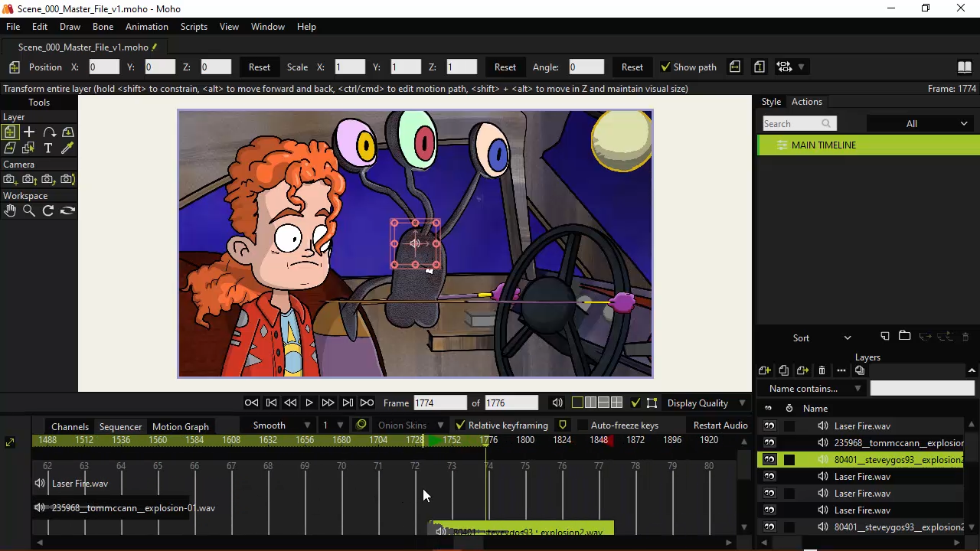
Task: Delete layer using the trash icon
Action: [822, 370]
